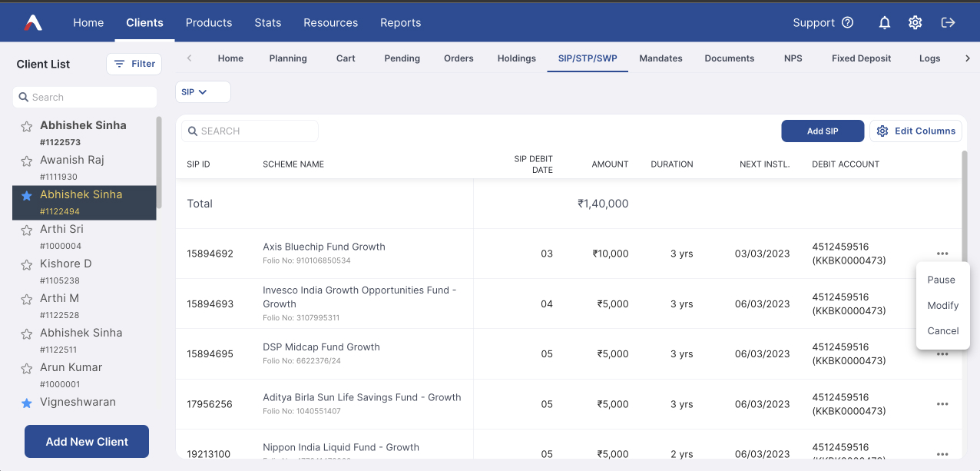Switch to the NPS tab
980x471 pixels.
pyautogui.click(x=793, y=58)
